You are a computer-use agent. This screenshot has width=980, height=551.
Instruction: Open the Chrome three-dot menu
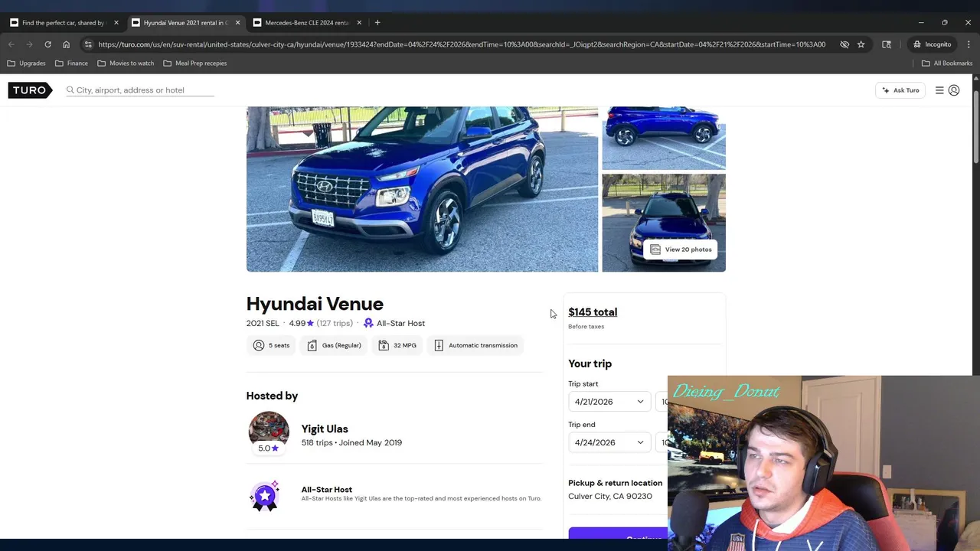click(969, 44)
